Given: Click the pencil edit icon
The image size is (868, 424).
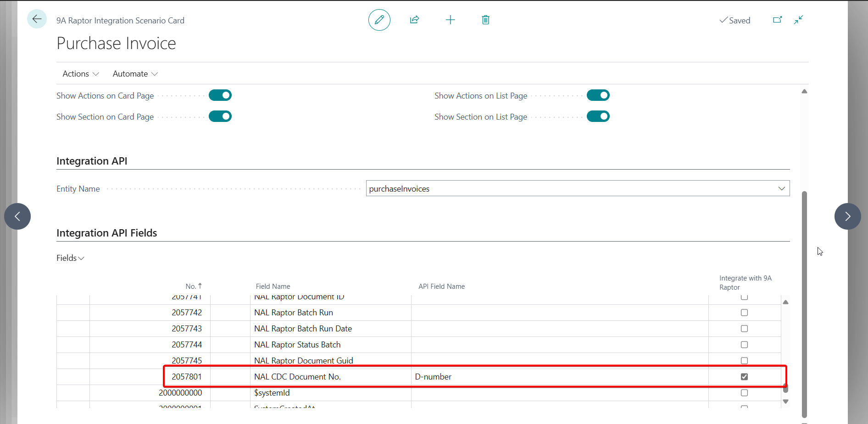Looking at the screenshot, I should pyautogui.click(x=379, y=20).
